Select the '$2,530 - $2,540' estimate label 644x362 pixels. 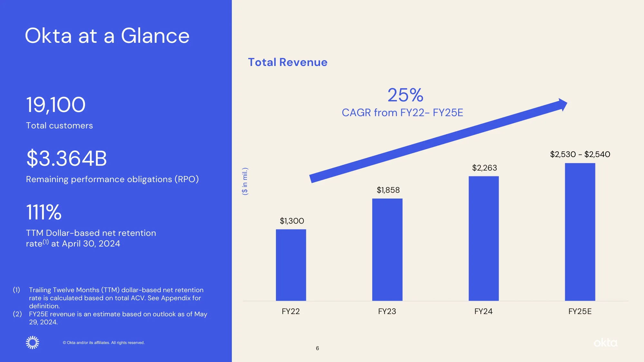[x=580, y=154]
